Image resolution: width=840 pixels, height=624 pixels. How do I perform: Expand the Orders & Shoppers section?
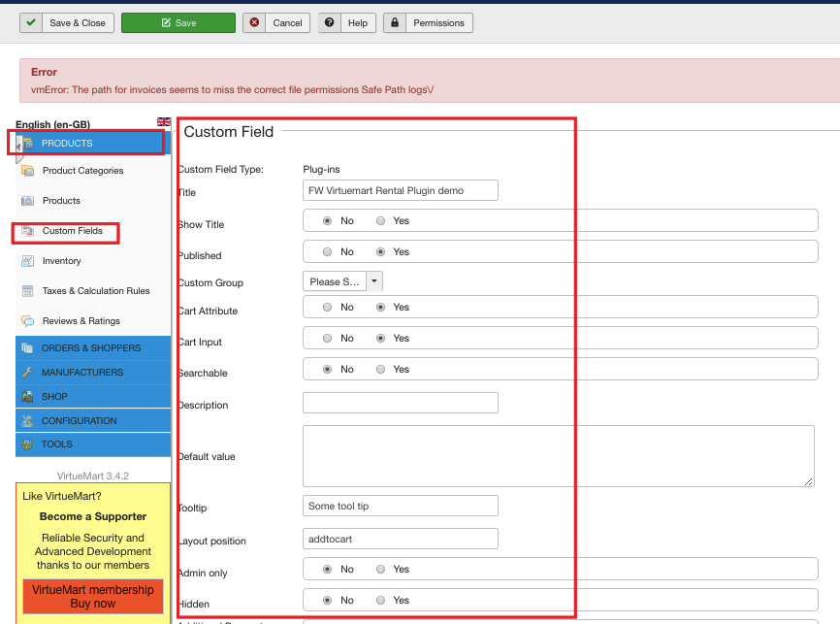92,348
